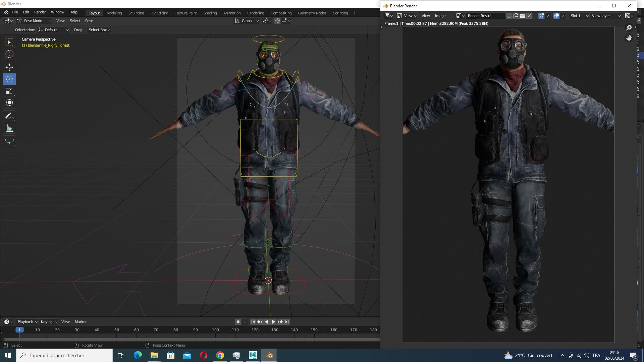Switch to the Sculpting workspace tab

point(136,13)
